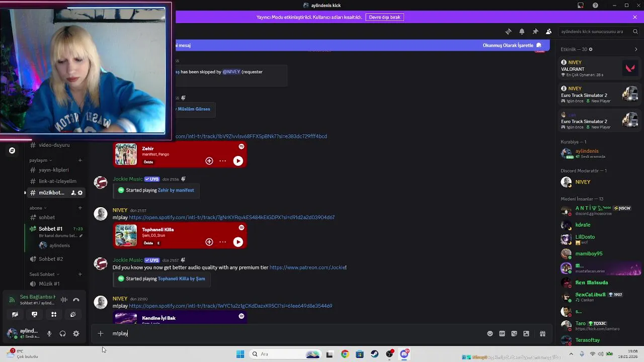The image size is (644, 362).
Task: Click Spotify logo on Zehir embed
Action: coord(242,146)
